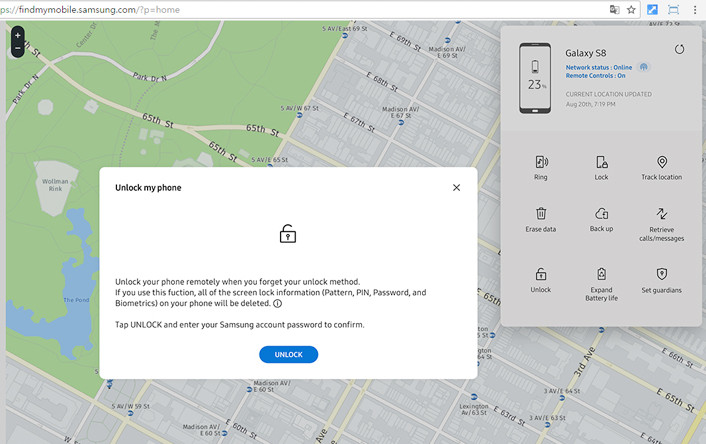This screenshot has height=444, width=706.
Task: Open Chrome three-dot menu
Action: 695,9
